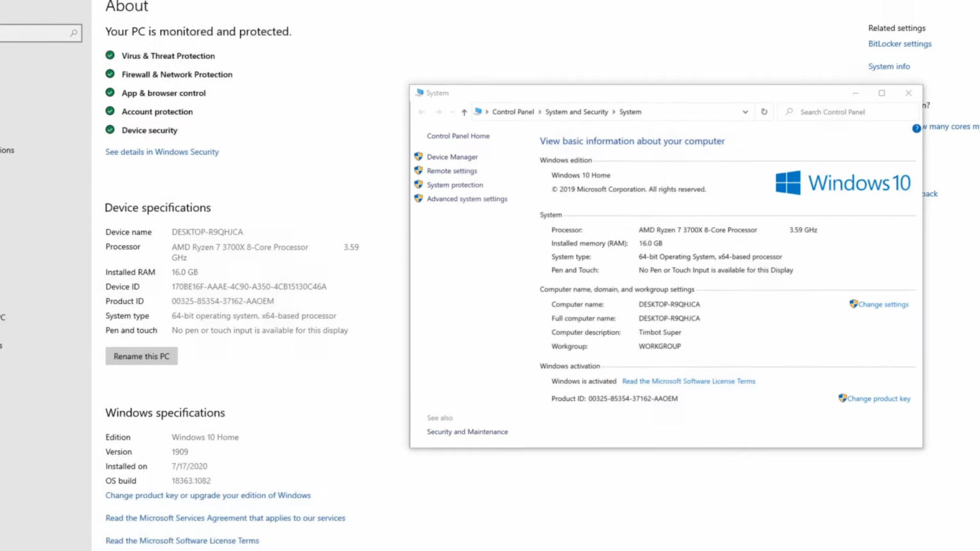This screenshot has width=980, height=551.
Task: Click the shield icon beside Change product key
Action: (842, 398)
